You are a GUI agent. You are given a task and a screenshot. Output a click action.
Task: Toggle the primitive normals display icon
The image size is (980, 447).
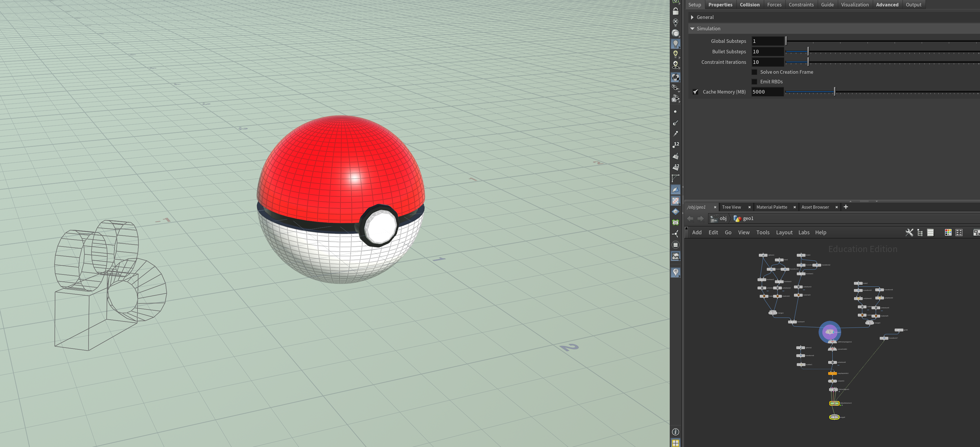pos(675,156)
